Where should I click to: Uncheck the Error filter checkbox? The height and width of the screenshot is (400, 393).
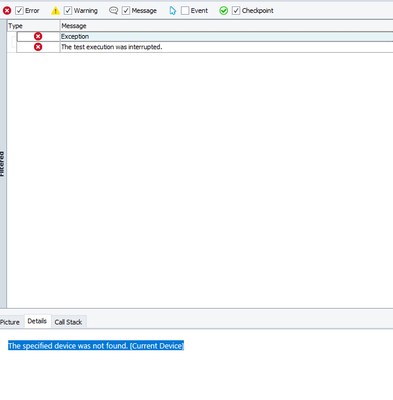[19, 11]
